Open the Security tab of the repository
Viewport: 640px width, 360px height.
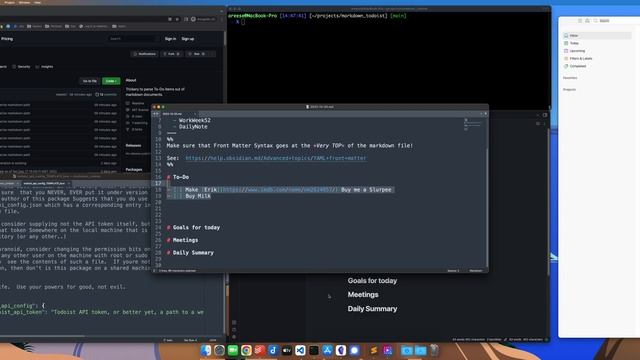click(21, 67)
